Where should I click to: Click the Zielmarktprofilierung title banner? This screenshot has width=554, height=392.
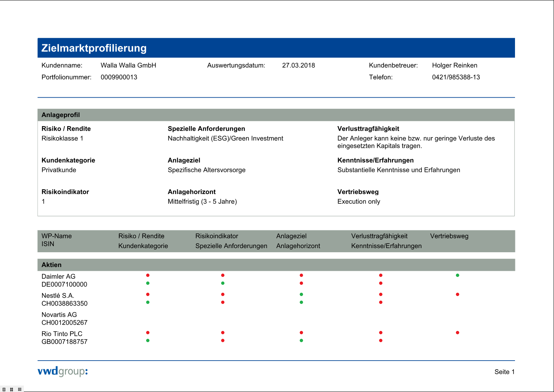[94, 48]
